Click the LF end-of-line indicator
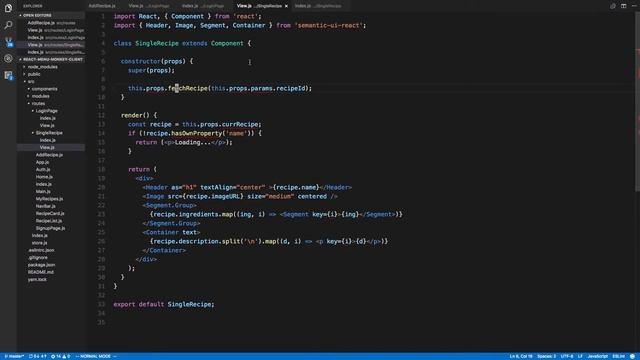Image resolution: width=640 pixels, height=360 pixels. (580, 356)
